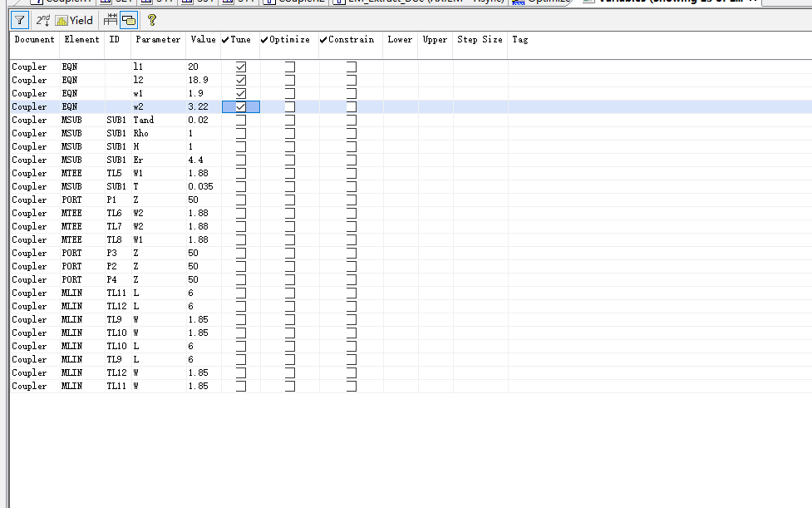Click the Tag column header
The image size is (812, 508).
[520, 40]
